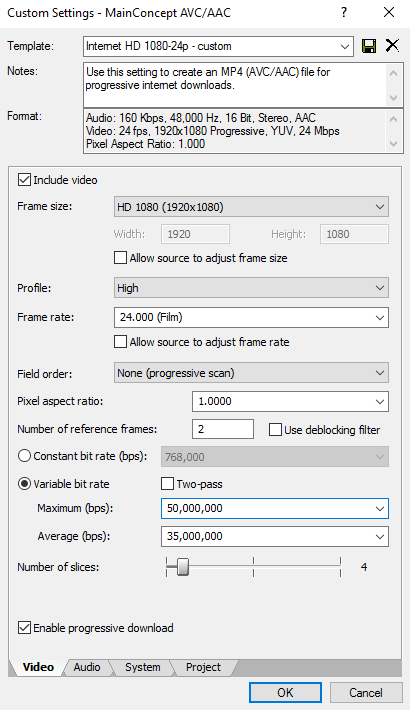Switch to the Project tab
410x710 pixels.
(203, 667)
